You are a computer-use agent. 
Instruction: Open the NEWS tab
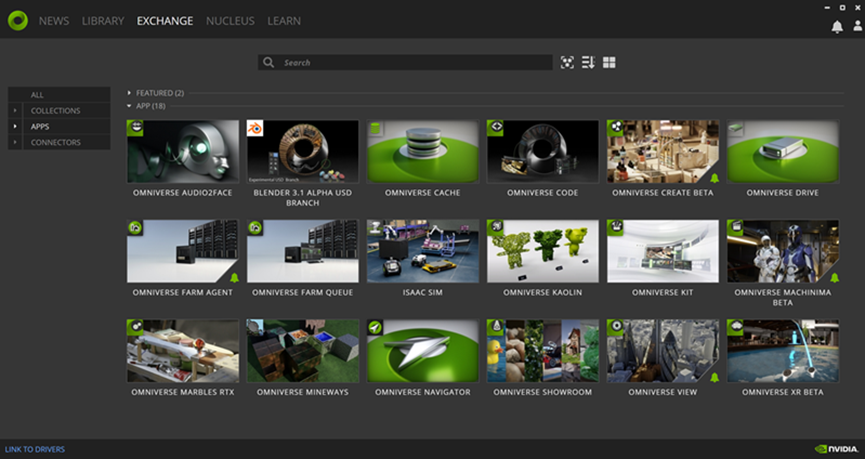(54, 21)
